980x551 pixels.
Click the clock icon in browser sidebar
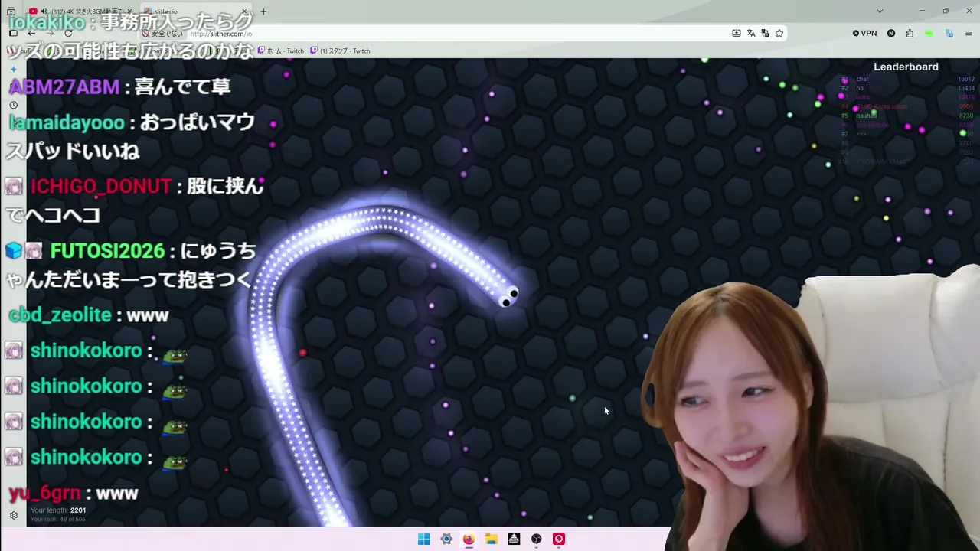click(13, 105)
